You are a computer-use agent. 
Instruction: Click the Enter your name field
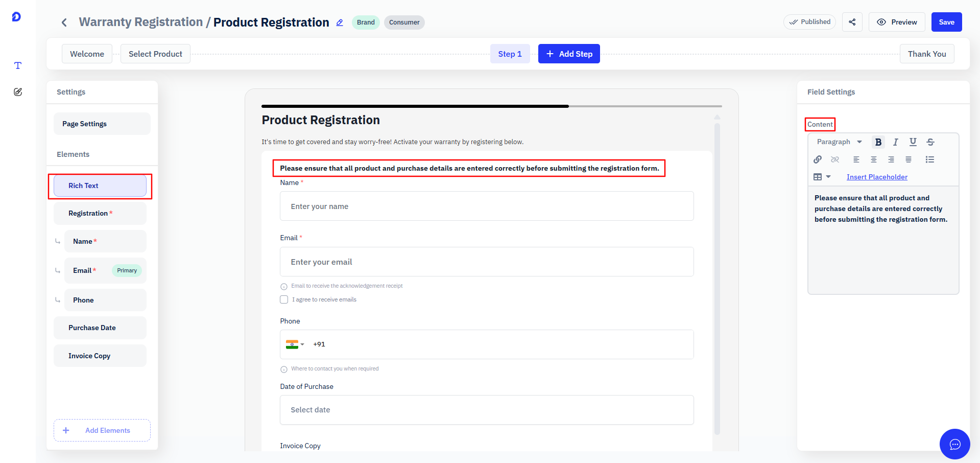tap(487, 206)
